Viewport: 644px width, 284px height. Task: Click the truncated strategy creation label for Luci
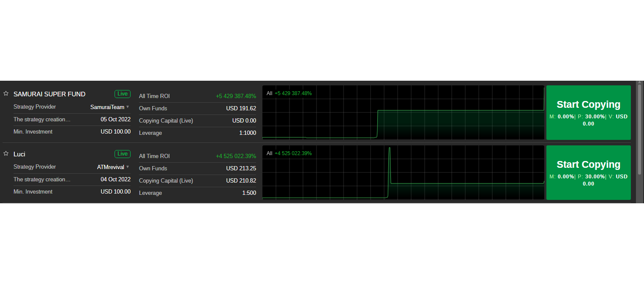(42, 180)
